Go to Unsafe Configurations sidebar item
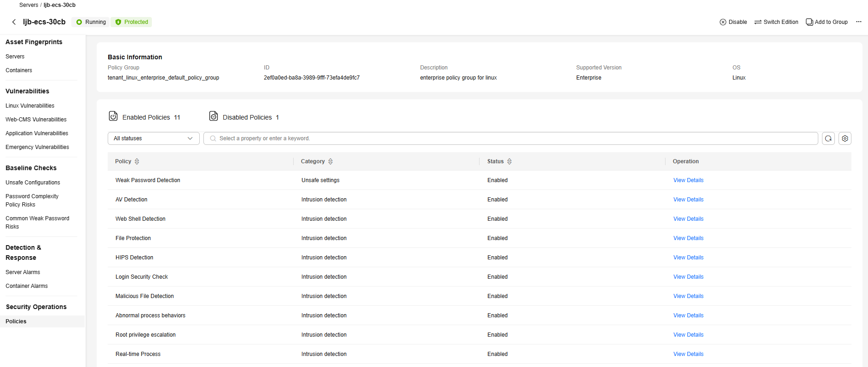 (x=33, y=183)
